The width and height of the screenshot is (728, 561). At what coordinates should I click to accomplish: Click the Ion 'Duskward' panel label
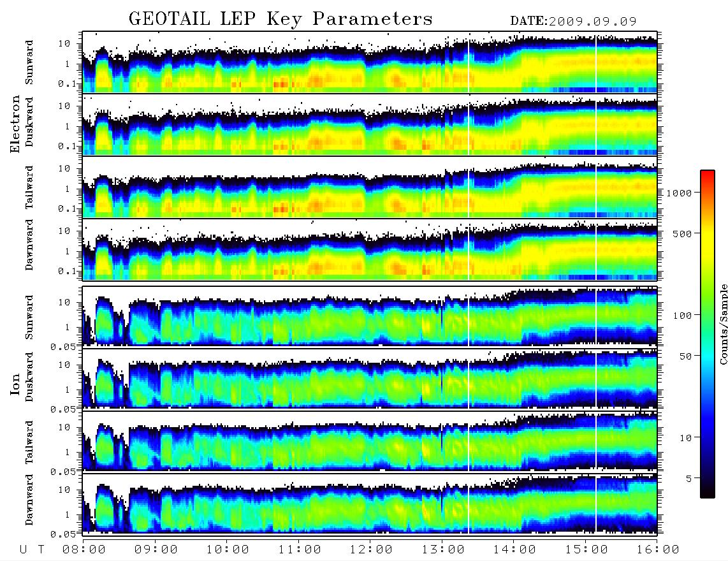pyautogui.click(x=29, y=377)
